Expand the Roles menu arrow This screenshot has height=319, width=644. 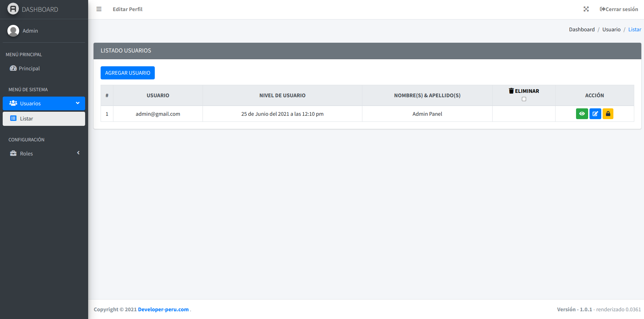(x=78, y=153)
